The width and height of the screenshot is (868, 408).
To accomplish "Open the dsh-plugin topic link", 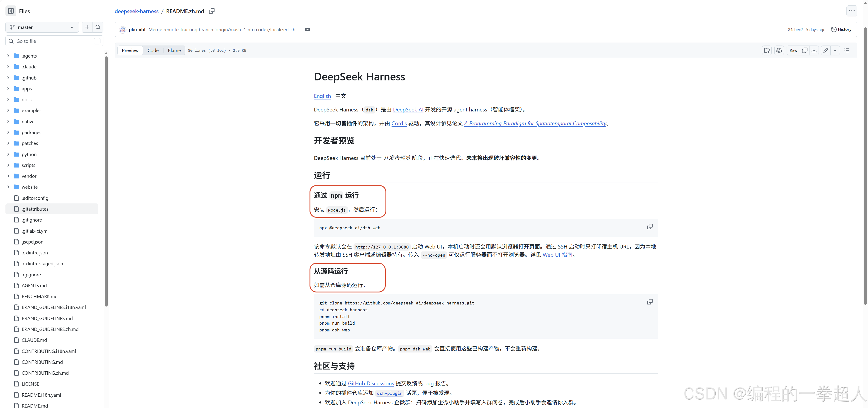I will [390, 393].
